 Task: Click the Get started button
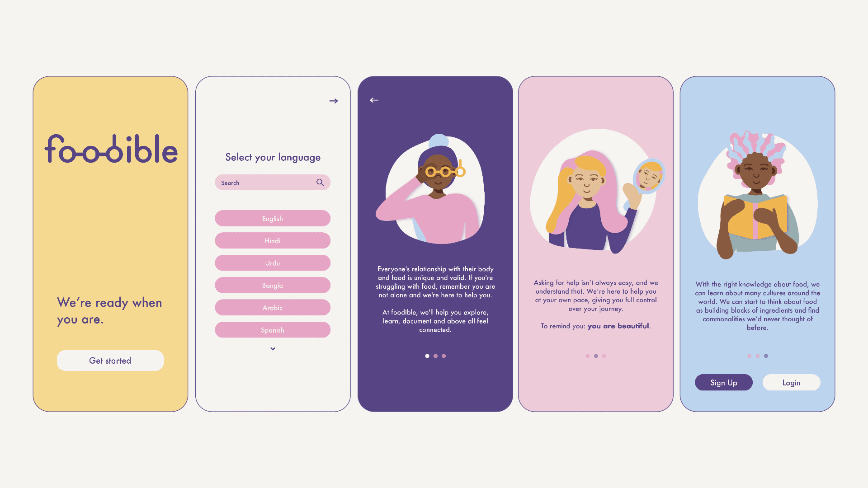click(110, 361)
